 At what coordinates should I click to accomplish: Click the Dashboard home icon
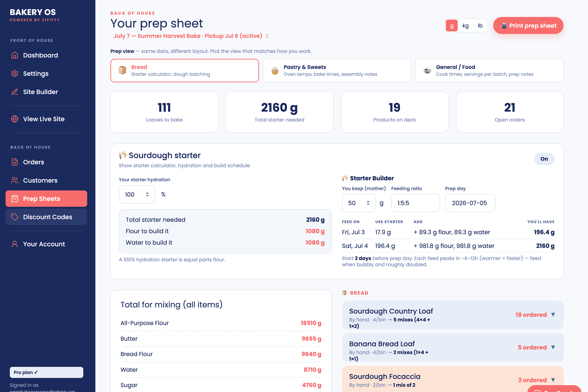15,55
